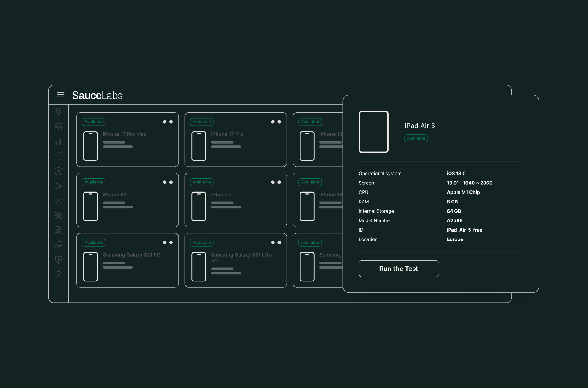
Task: Open options dots on iPhone 7 card
Action: click(x=276, y=182)
